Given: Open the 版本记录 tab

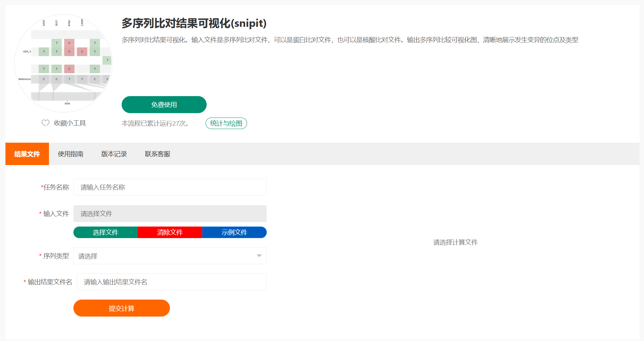Looking at the screenshot, I should coord(114,154).
